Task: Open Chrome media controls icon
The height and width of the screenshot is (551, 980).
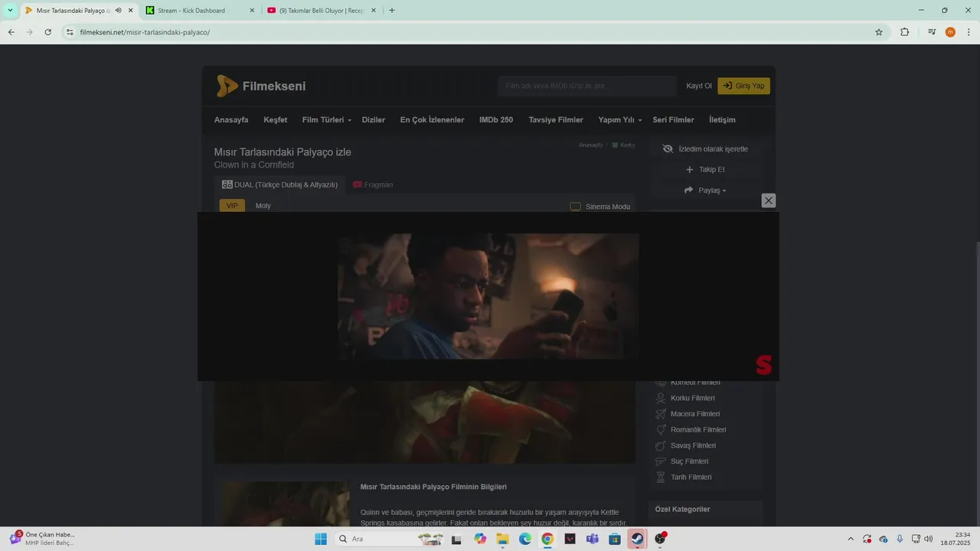Action: tap(932, 32)
